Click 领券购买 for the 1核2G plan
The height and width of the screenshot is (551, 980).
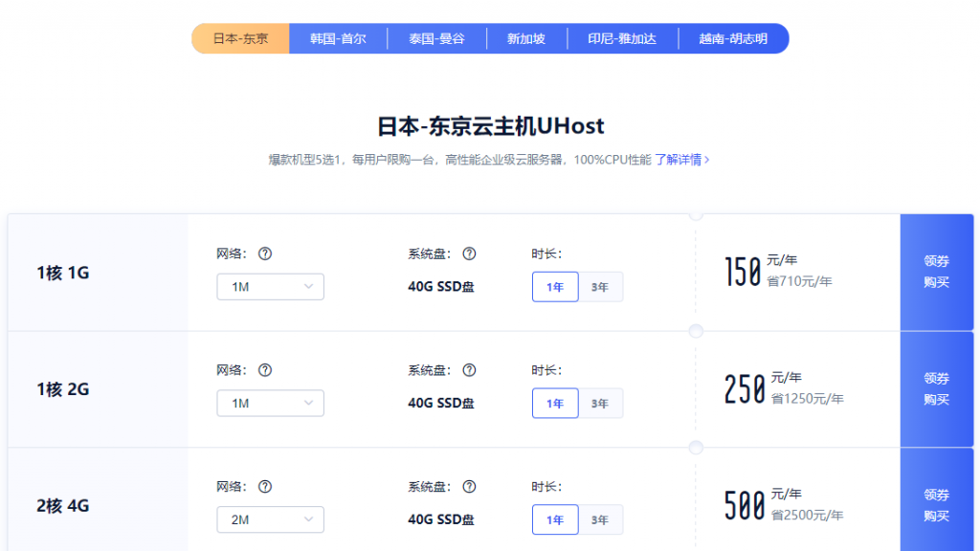click(936, 388)
